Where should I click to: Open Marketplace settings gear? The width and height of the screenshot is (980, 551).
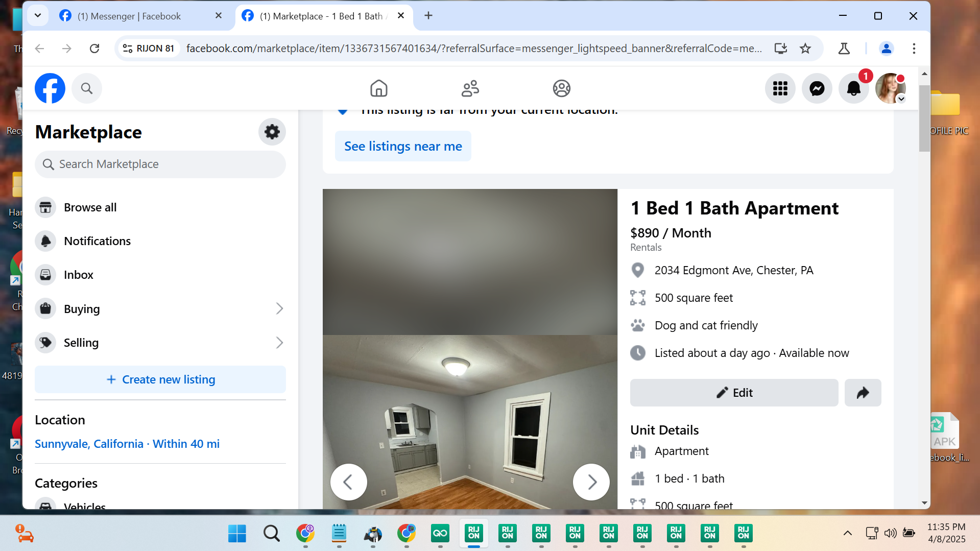(x=272, y=132)
